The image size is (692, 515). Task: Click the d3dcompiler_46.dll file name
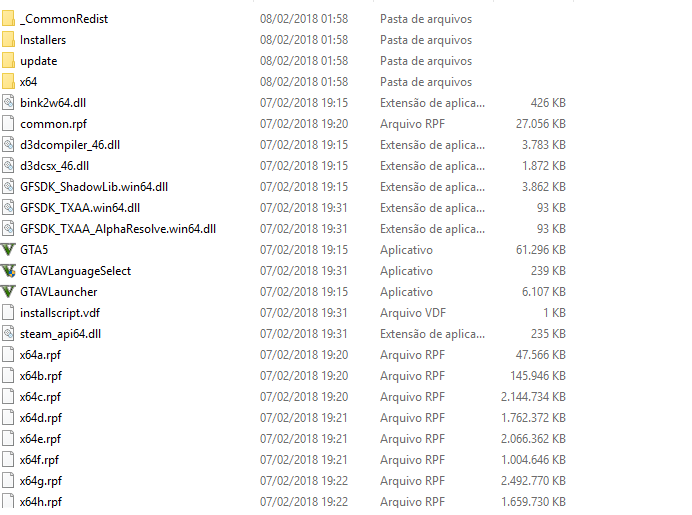pos(70,145)
